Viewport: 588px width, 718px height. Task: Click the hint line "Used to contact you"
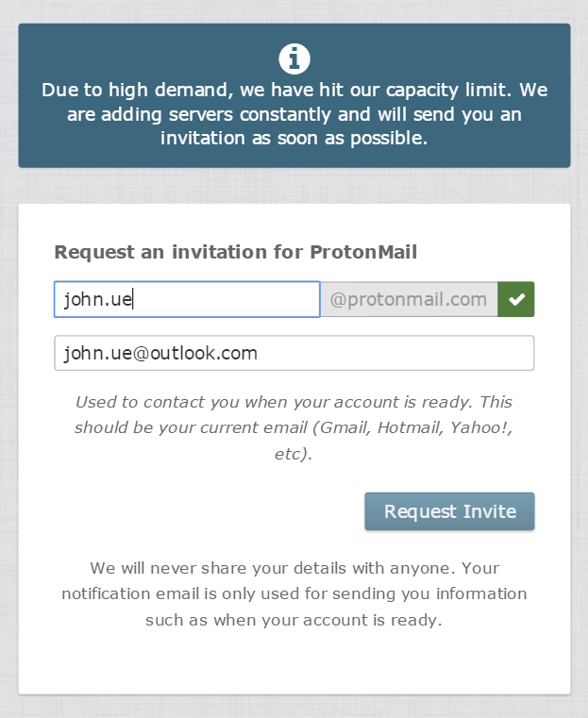pos(294,402)
